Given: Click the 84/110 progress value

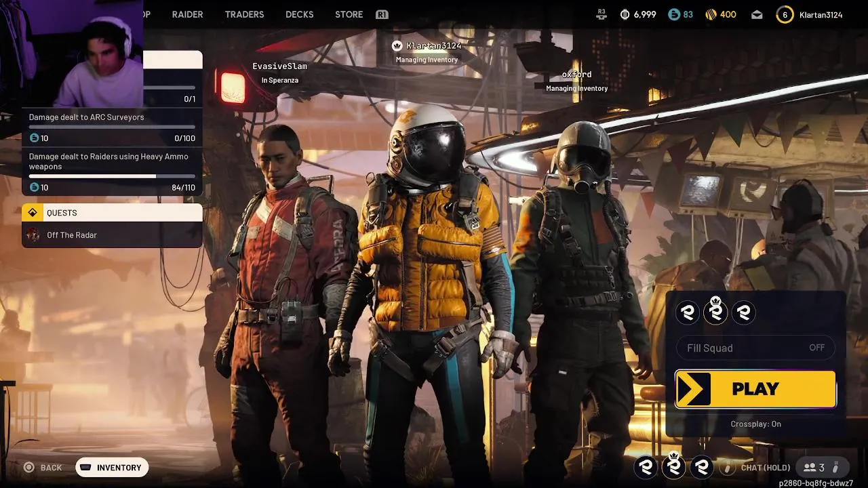Looking at the screenshot, I should tap(184, 188).
